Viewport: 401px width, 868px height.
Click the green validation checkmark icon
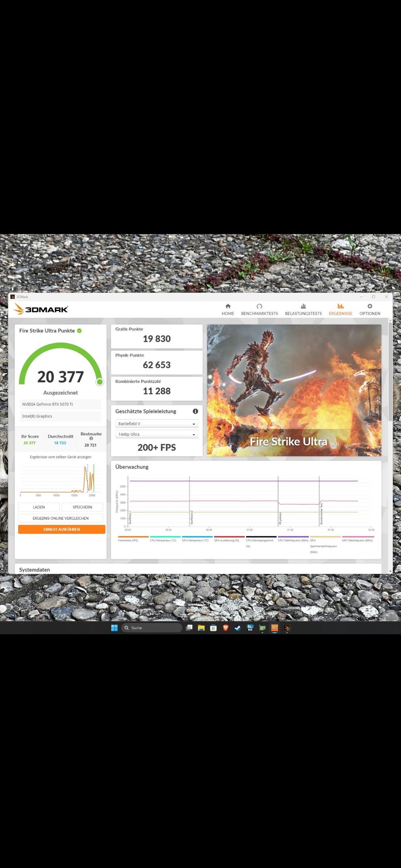point(79,331)
